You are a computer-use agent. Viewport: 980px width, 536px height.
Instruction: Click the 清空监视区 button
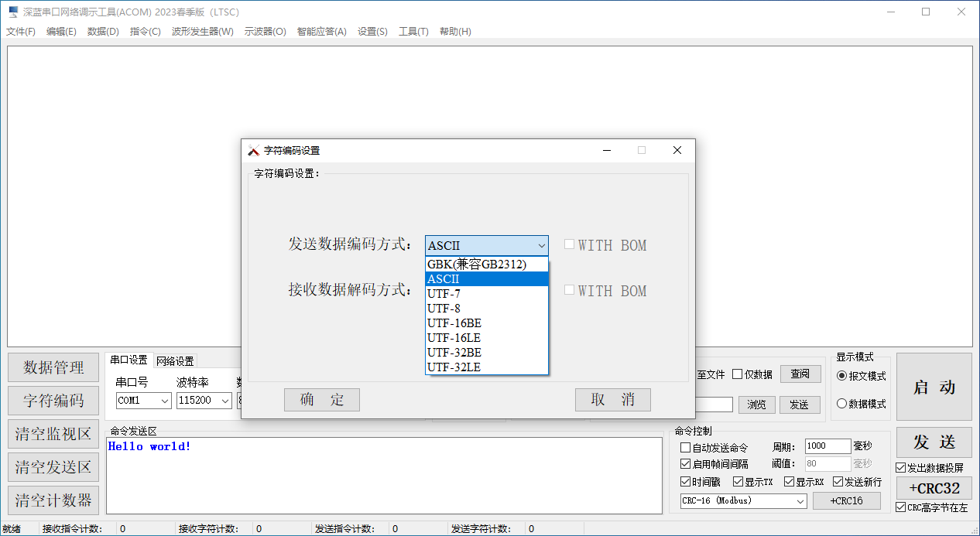coord(53,434)
